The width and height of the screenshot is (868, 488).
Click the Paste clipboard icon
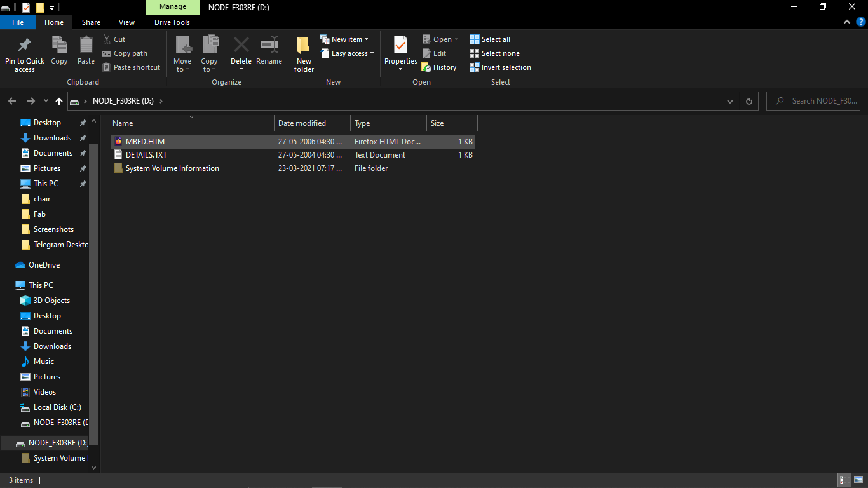(86, 51)
